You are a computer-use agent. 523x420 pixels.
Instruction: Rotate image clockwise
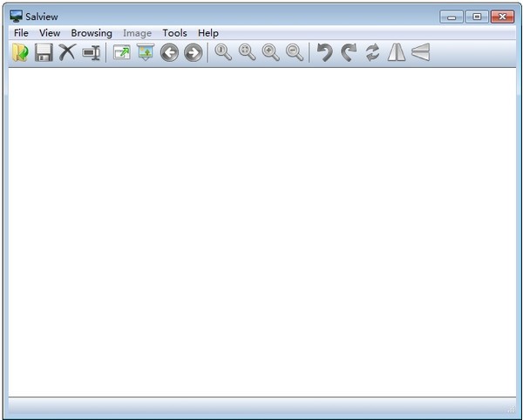(x=349, y=53)
